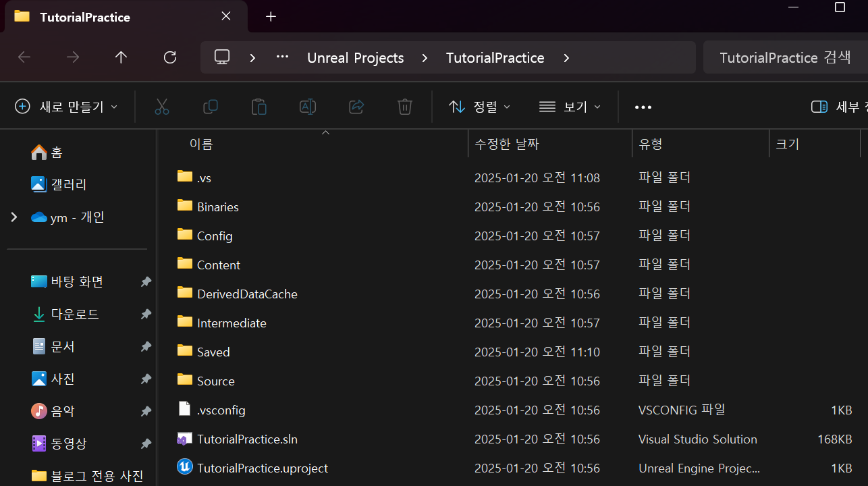The image size is (868, 486).
Task: Open the View (보기) dropdown
Action: click(x=570, y=107)
